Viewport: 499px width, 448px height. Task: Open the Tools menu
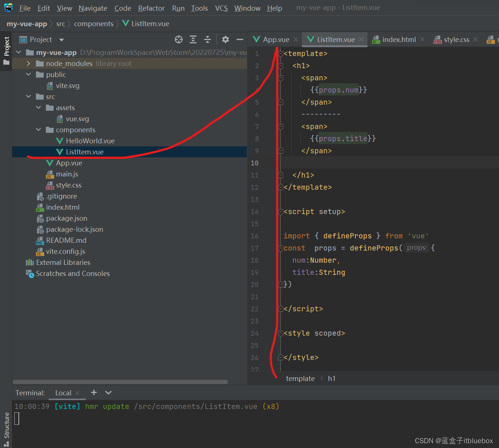[199, 8]
